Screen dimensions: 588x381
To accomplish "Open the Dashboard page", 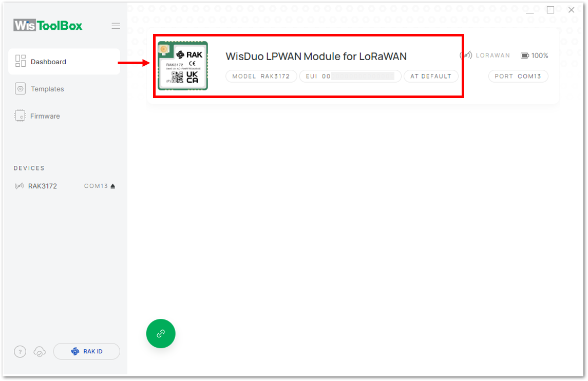I will tap(64, 62).
